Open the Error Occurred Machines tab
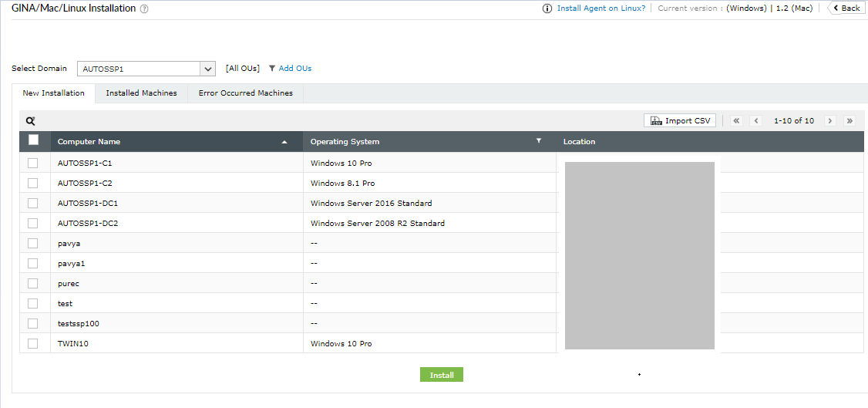Viewport: 868px width, 408px height. point(246,93)
